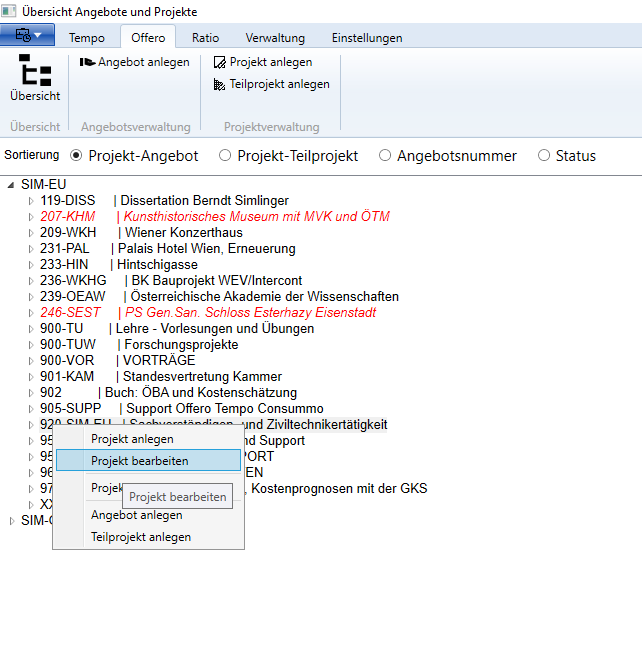Select the Projekt-Teilprojekt sorting option
Screen dimensions: 642x652
[225, 156]
